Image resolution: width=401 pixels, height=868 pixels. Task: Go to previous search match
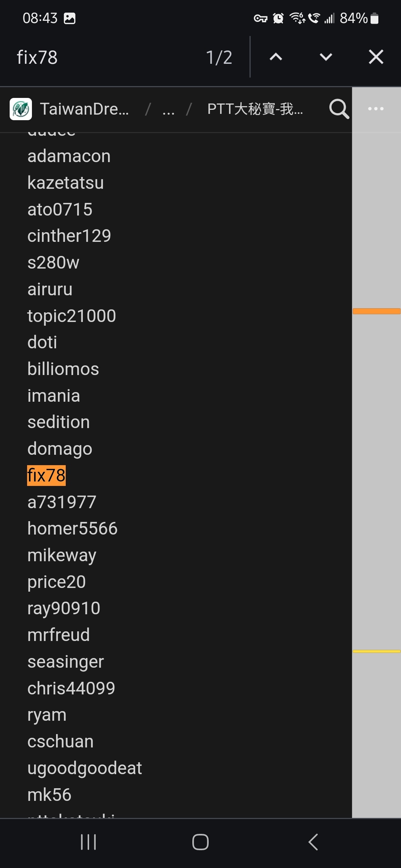[x=276, y=57]
